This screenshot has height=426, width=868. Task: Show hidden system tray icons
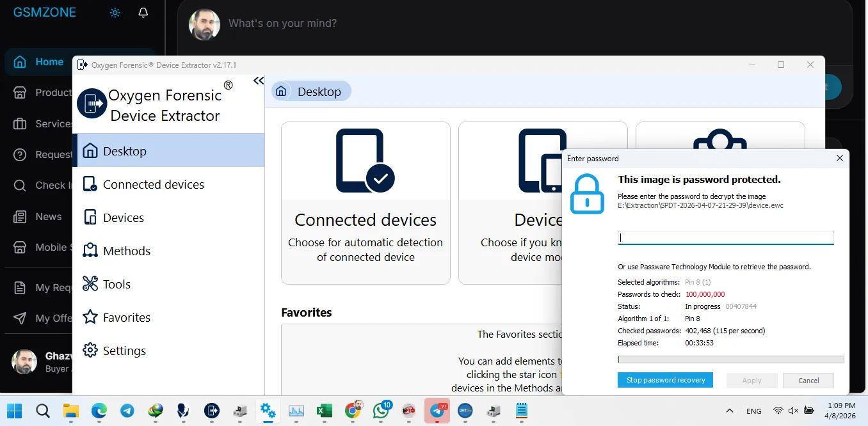729,411
